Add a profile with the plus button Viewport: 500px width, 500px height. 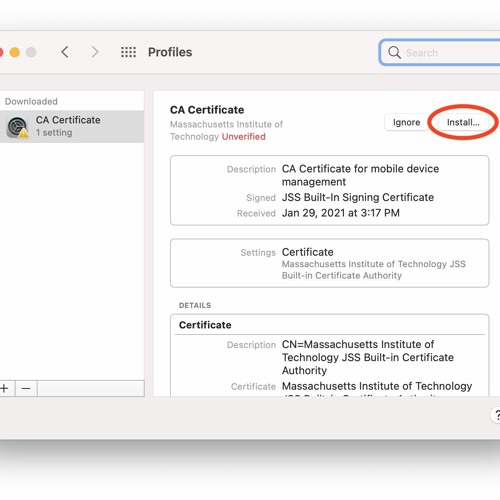[x=4, y=388]
